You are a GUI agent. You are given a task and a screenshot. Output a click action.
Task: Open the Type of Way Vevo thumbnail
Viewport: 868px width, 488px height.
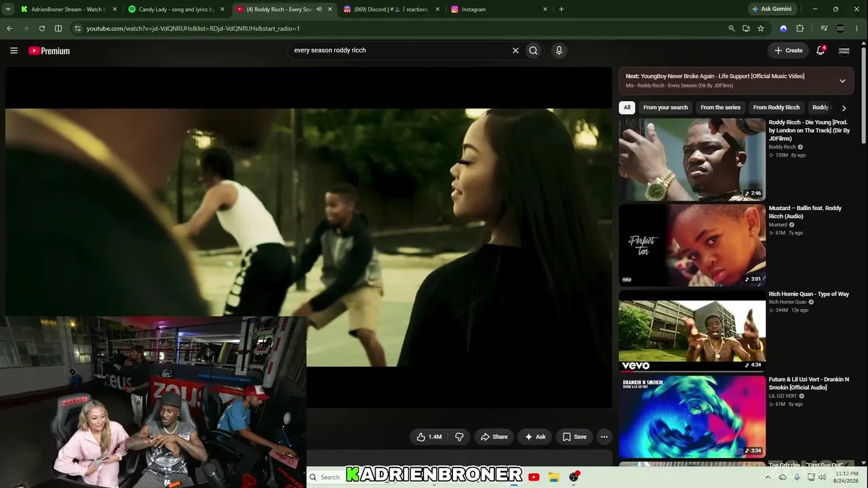pos(692,331)
